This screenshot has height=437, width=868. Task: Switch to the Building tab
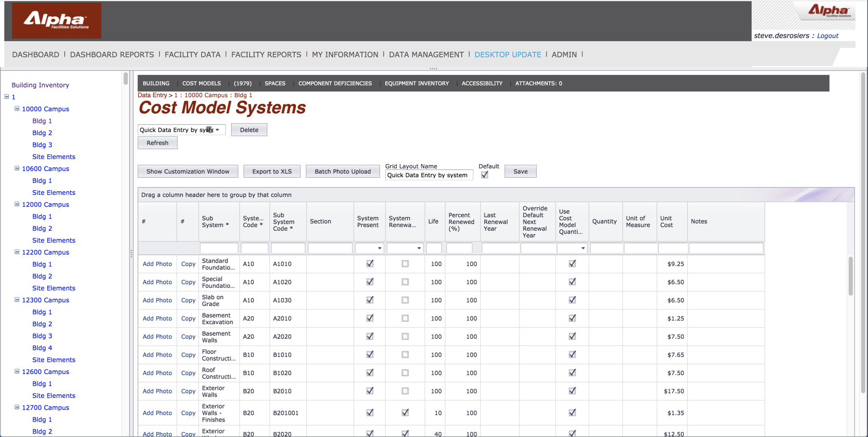coord(156,83)
